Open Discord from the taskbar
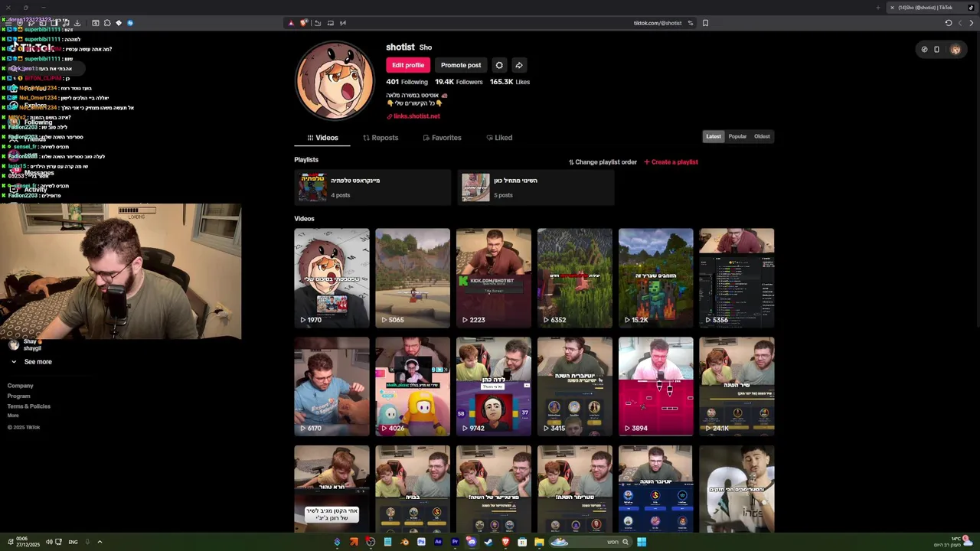Viewport: 980px width, 551px height. (x=472, y=542)
